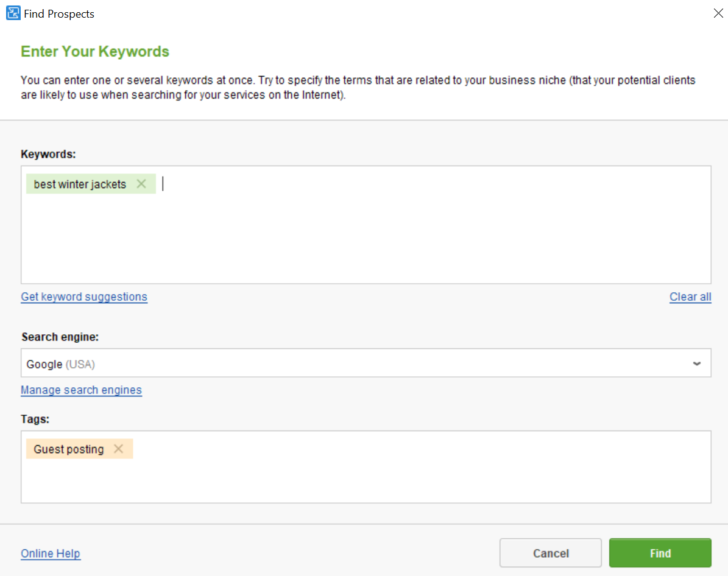The height and width of the screenshot is (576, 728).
Task: Click the Cancel button
Action: point(551,553)
